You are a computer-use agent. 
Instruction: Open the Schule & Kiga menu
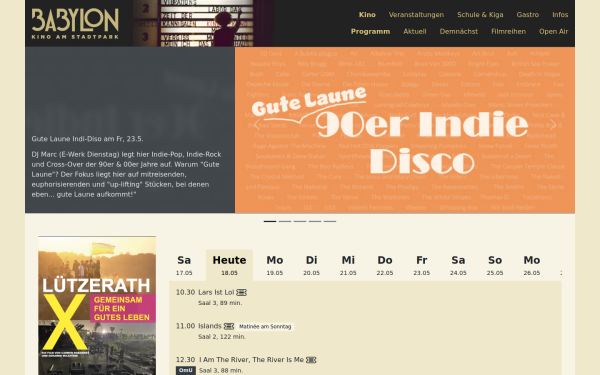coord(480,15)
